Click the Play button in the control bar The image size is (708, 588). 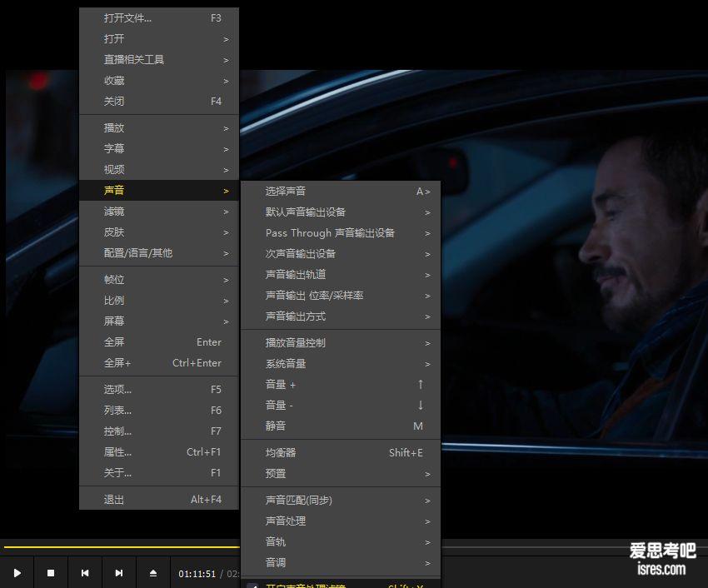[x=17, y=573]
